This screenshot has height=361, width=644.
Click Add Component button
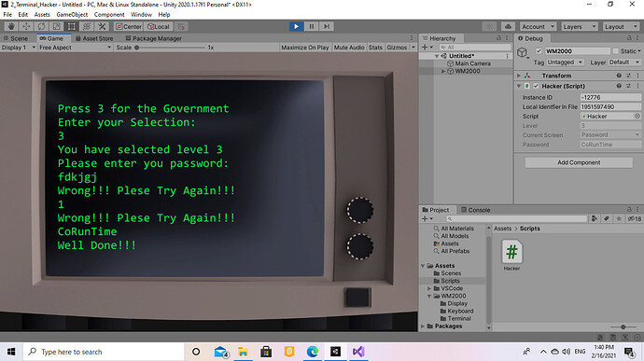pos(579,162)
